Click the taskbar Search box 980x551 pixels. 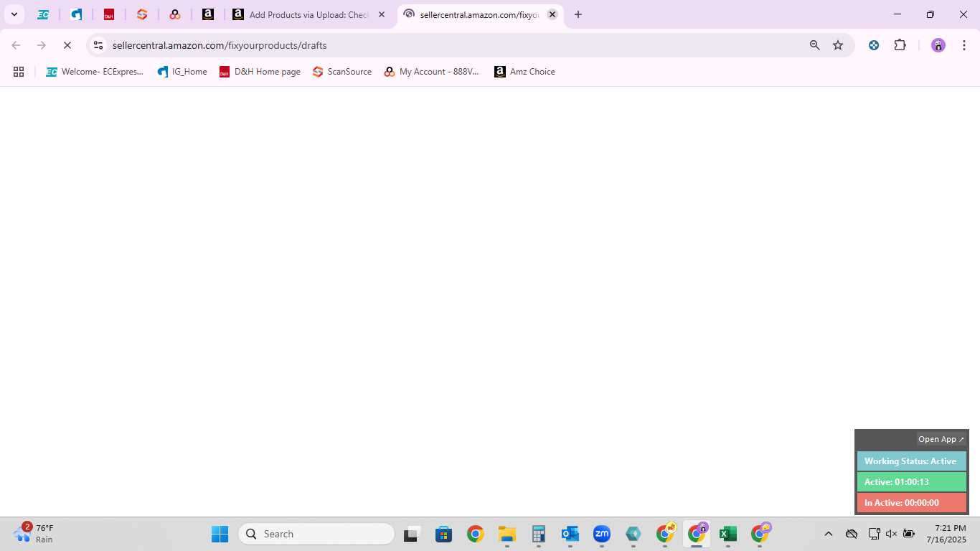coord(316,534)
